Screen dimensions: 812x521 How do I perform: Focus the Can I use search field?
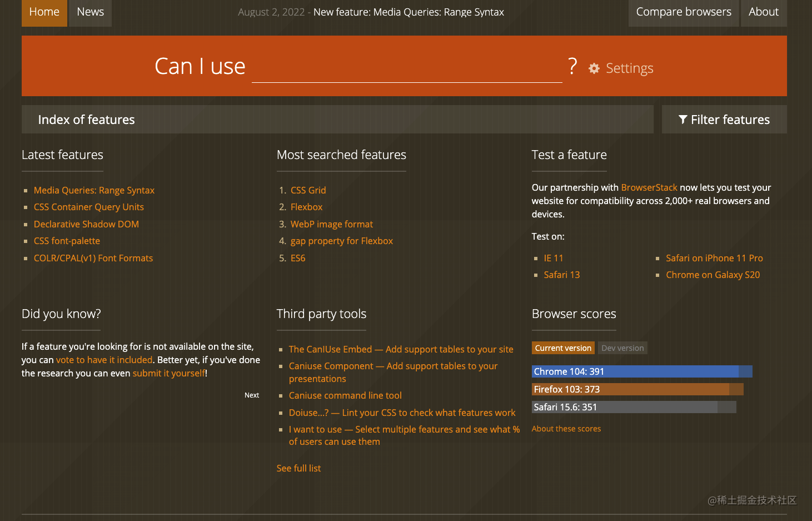pos(407,67)
